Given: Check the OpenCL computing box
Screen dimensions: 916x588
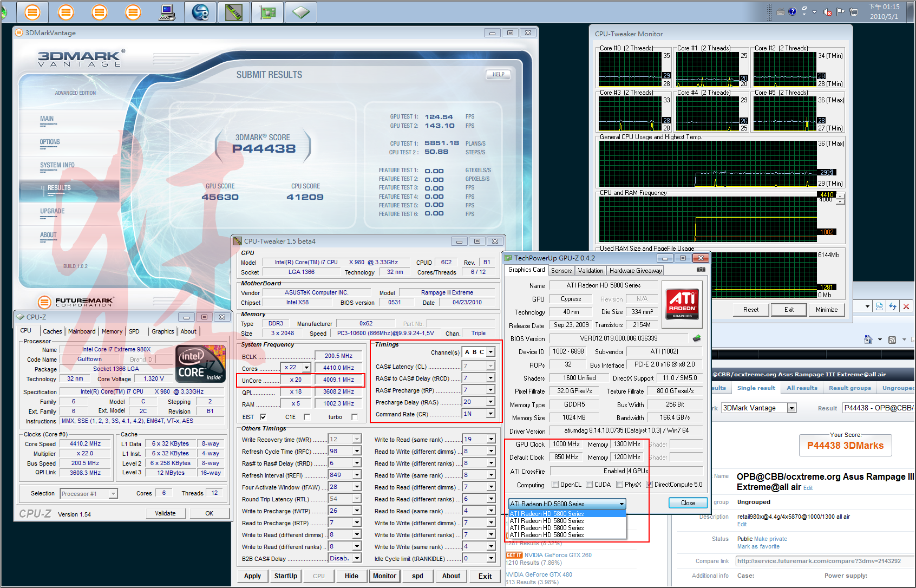Looking at the screenshot, I should point(555,485).
